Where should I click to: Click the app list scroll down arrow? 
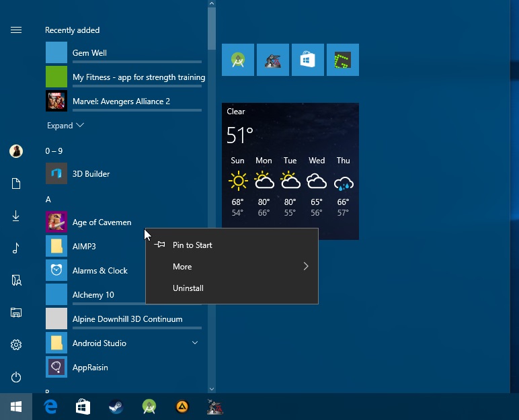(x=212, y=389)
